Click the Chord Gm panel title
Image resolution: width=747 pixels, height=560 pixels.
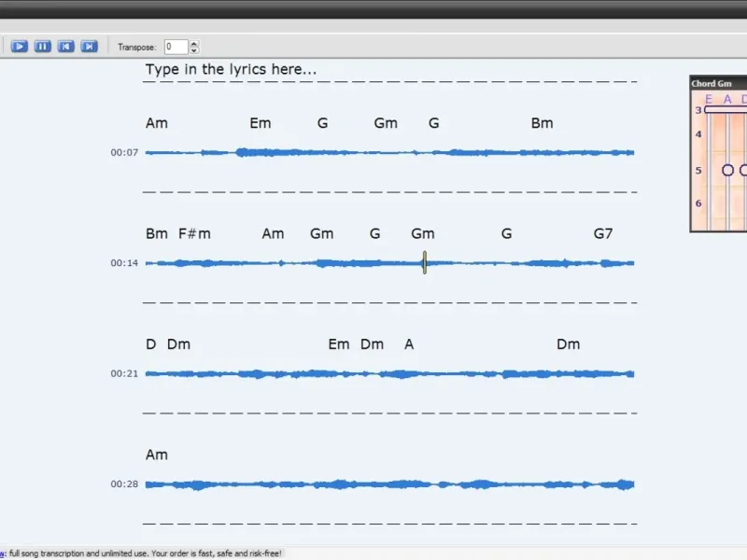tap(712, 83)
